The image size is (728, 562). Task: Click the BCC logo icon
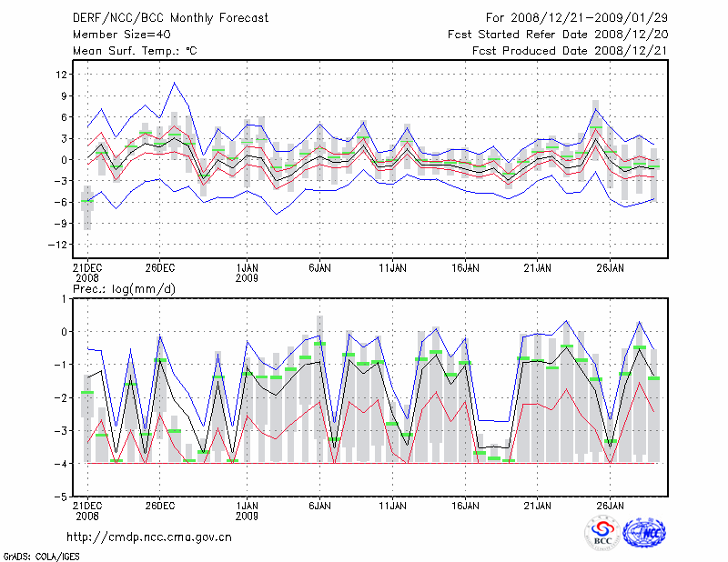pos(602,533)
